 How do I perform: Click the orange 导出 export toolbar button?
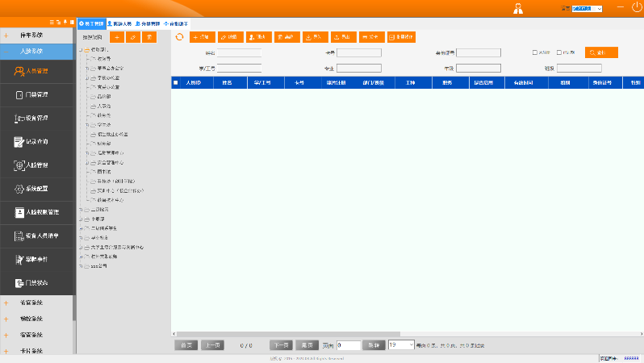tap(343, 37)
